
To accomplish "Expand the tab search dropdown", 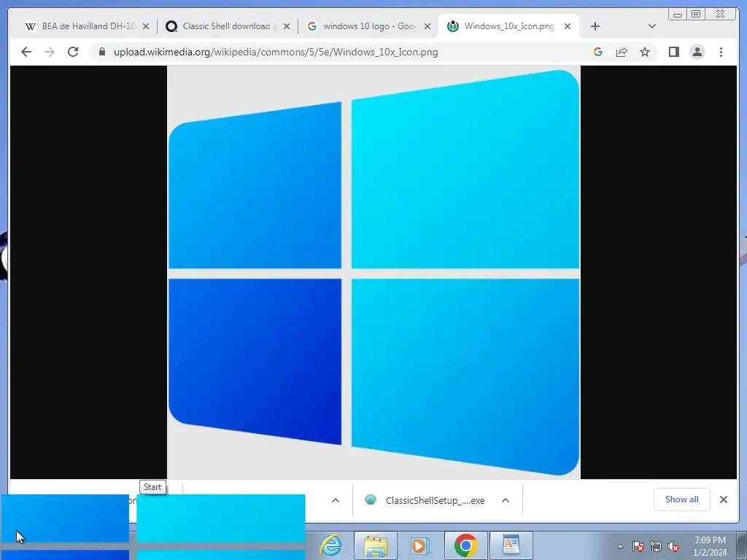I will (652, 26).
